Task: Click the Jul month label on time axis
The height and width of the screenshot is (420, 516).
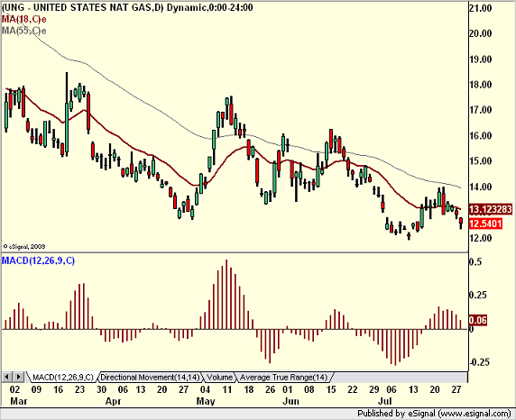Action: [384, 401]
